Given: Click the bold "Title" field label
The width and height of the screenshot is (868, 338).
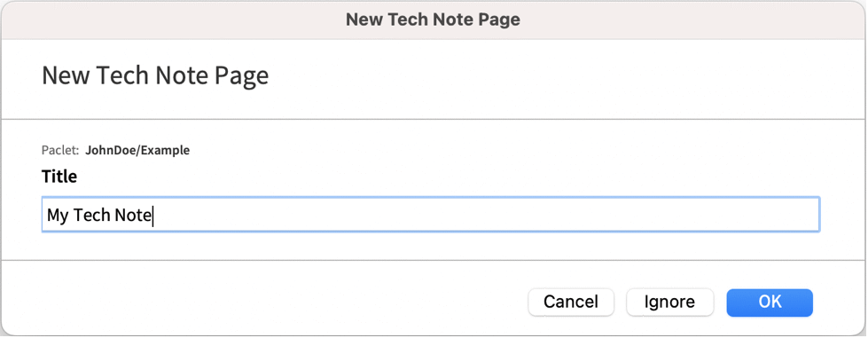Looking at the screenshot, I should tap(59, 177).
